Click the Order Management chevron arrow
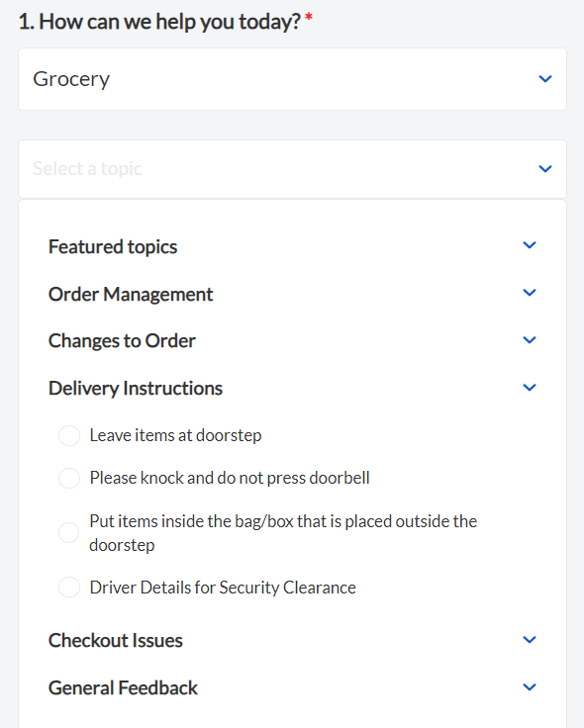Screen dimensions: 584x728 (530, 293)
